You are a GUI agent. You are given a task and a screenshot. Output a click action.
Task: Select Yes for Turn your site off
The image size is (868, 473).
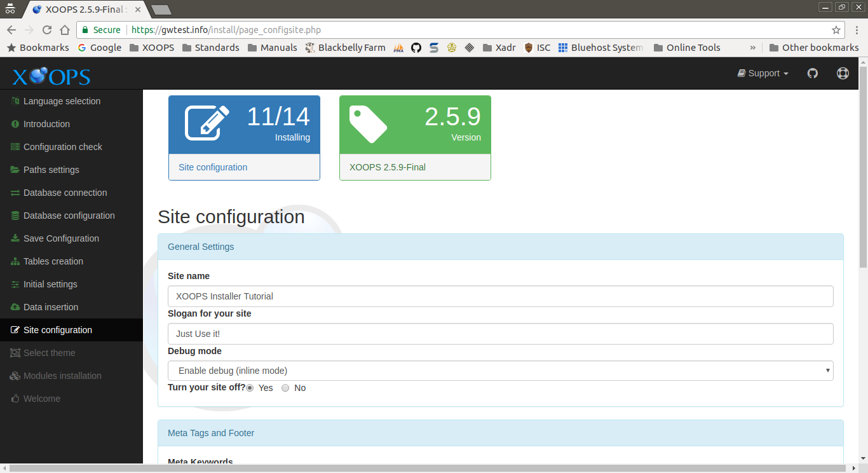(249, 387)
